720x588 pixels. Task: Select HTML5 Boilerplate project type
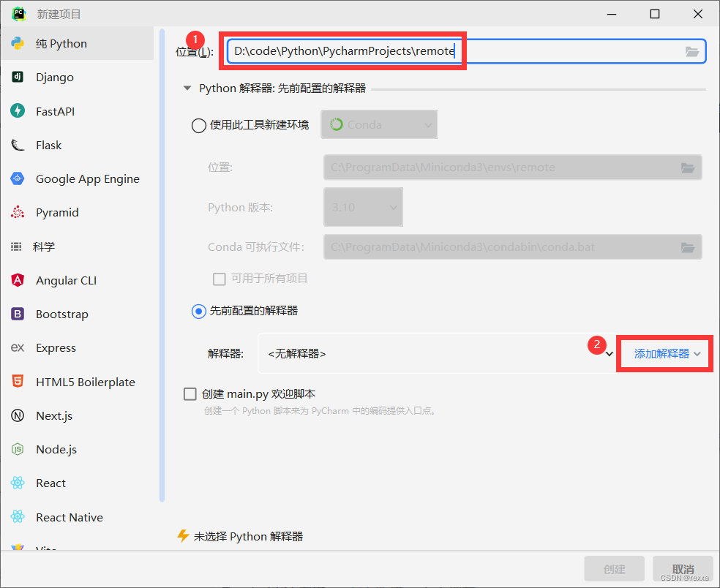point(77,382)
